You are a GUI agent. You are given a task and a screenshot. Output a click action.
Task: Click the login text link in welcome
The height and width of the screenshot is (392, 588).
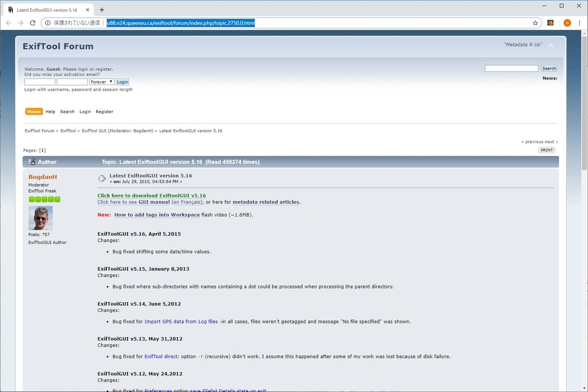83,69
